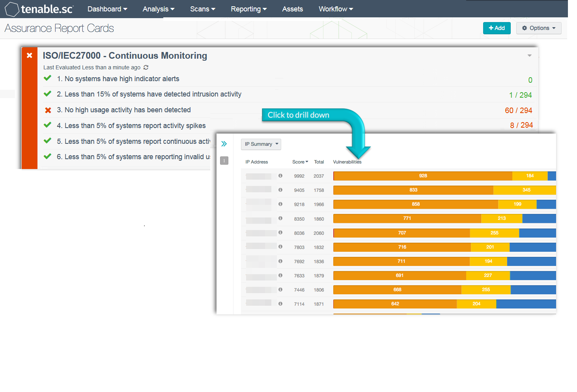This screenshot has height=392, width=577.
Task: Click info icon for score 9218 row
Action: [280, 204]
